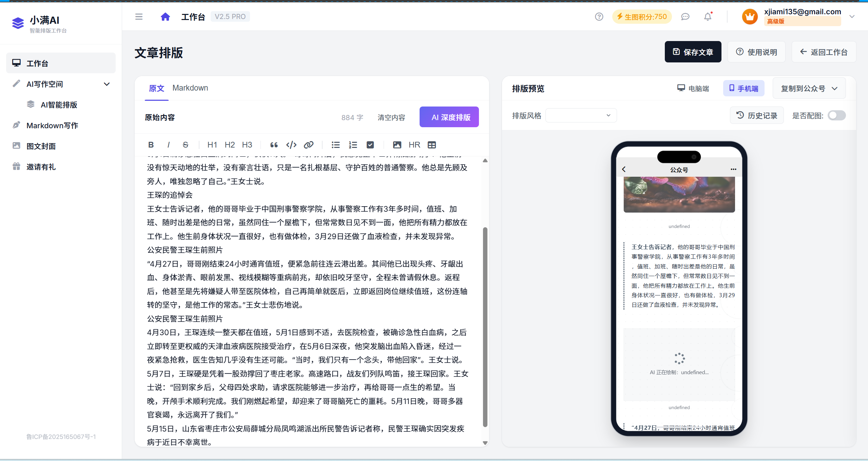868x461 pixels.
Task: Insert an H2 heading
Action: click(x=230, y=145)
